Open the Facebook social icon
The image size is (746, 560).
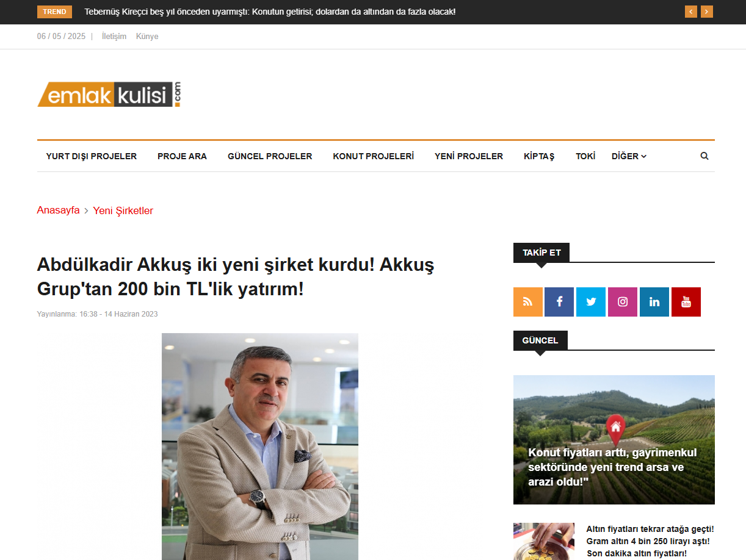559,302
